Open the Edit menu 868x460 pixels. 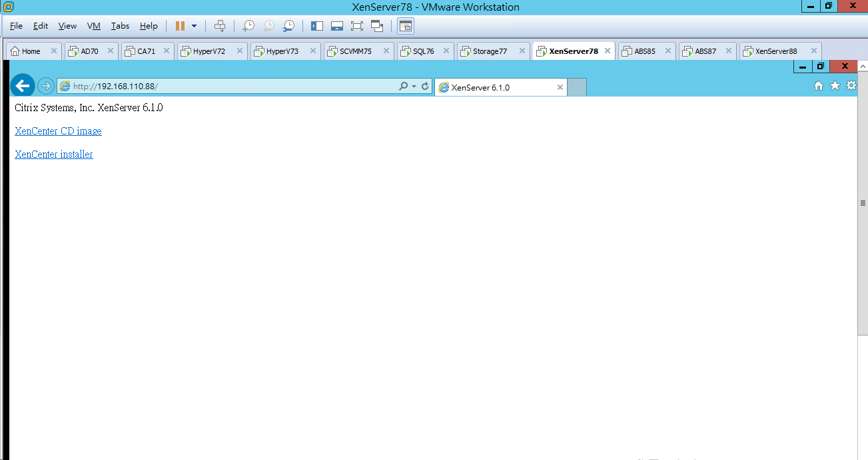pyautogui.click(x=41, y=26)
